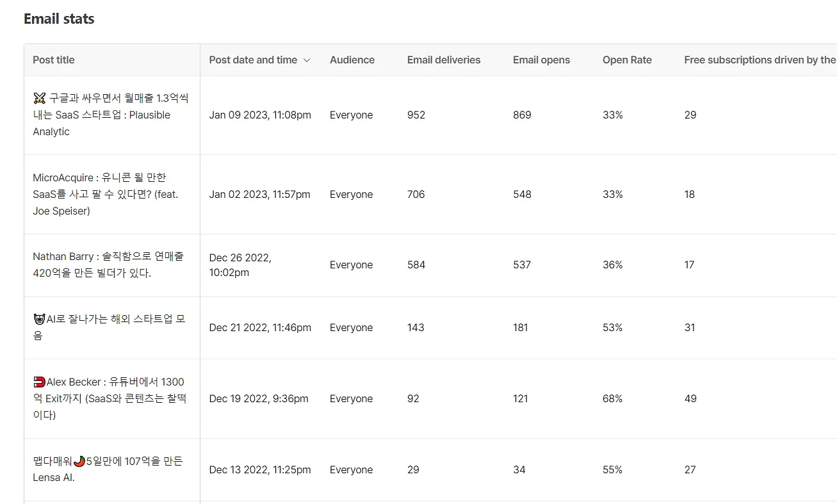Click the Jan 09 2023, 11:08pm date cell

260,115
